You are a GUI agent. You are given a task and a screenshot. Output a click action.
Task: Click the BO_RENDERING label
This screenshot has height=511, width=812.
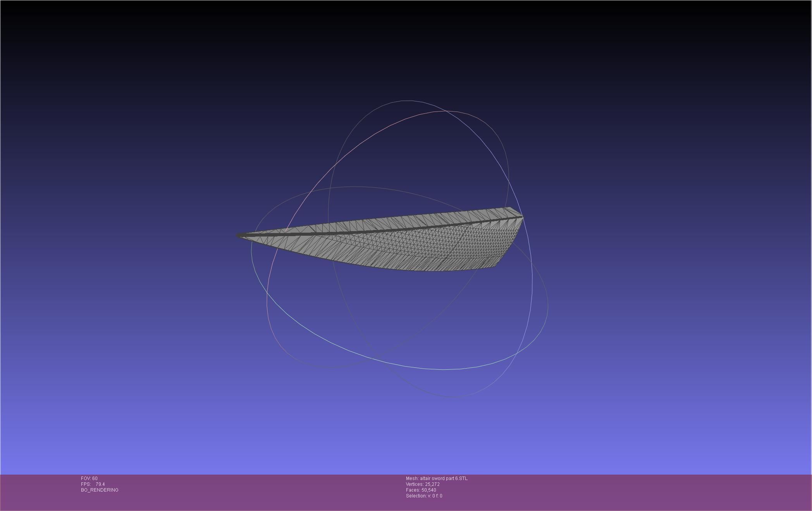[x=100, y=490]
